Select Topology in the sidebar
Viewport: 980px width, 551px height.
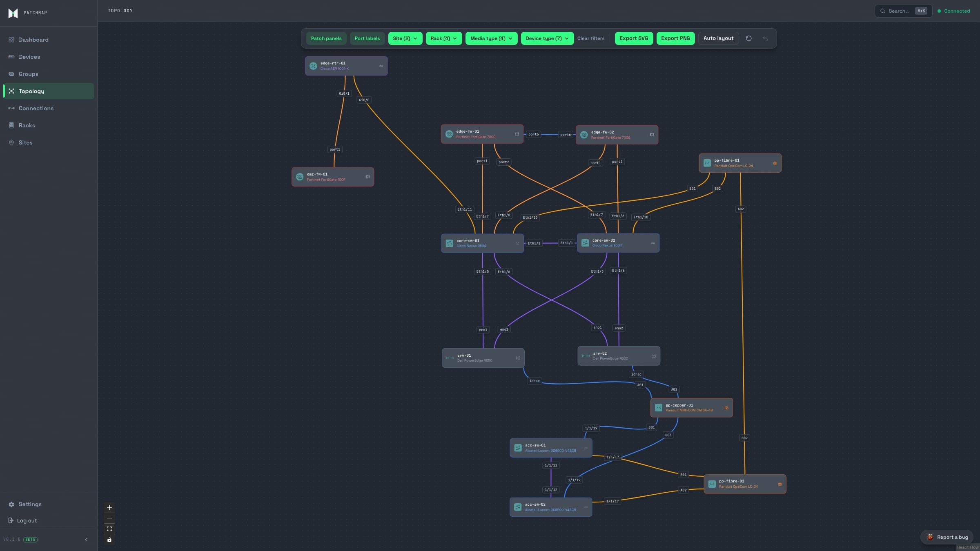pyautogui.click(x=49, y=91)
